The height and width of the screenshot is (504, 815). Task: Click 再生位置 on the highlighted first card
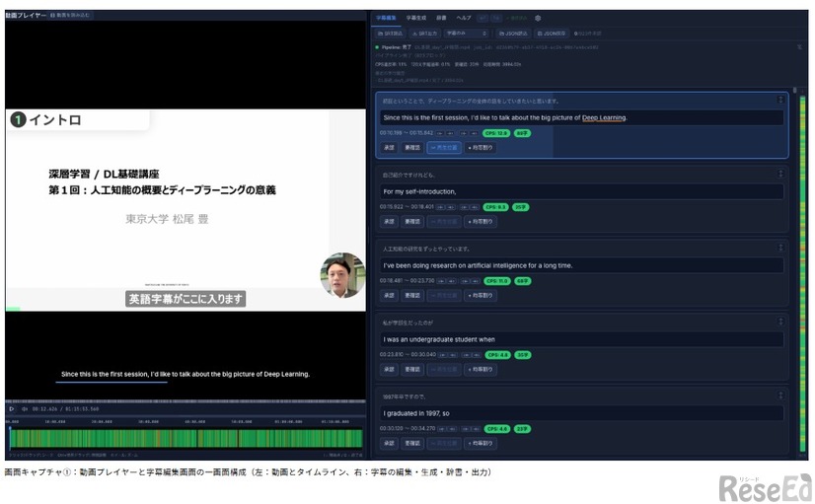pyautogui.click(x=444, y=148)
